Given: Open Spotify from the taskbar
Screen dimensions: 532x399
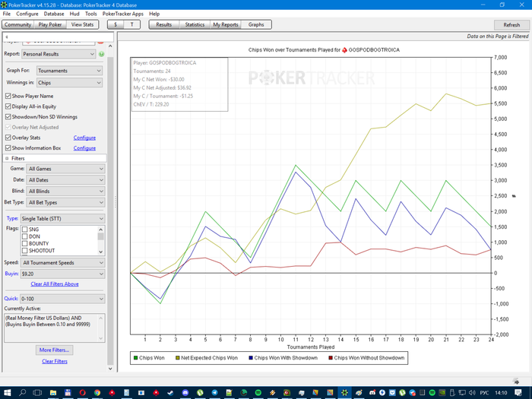Looking at the screenshot, I should click(258, 393).
